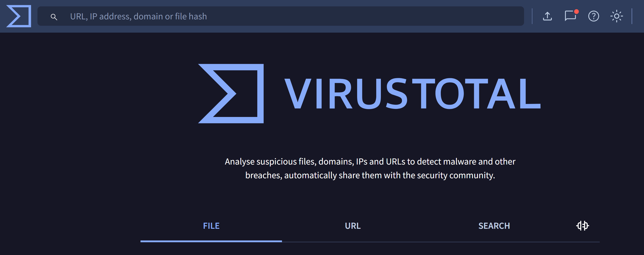
Task: Focus the URL, IP address, domain or file hash field
Action: 281,16
